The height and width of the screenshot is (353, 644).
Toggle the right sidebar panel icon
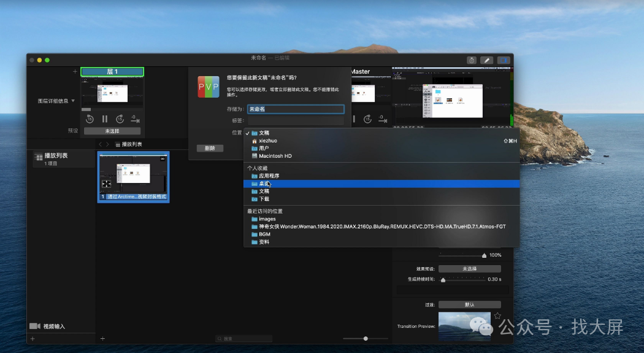coord(504,60)
